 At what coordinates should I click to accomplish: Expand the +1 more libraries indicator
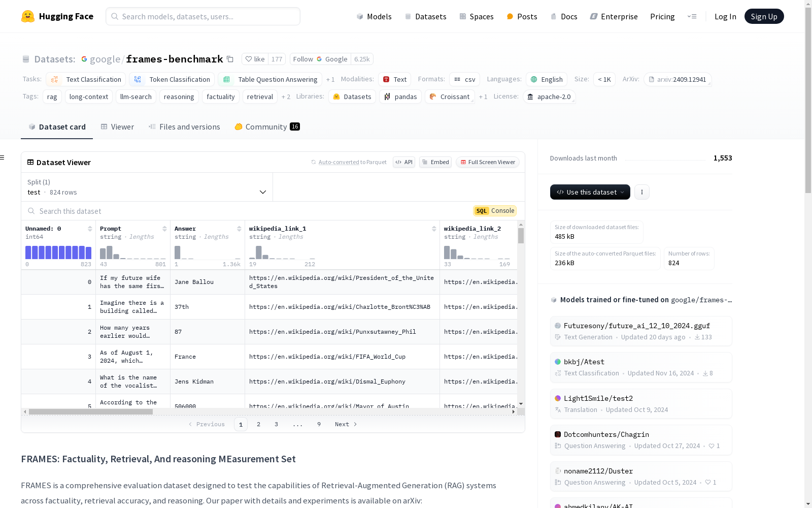[x=483, y=97]
